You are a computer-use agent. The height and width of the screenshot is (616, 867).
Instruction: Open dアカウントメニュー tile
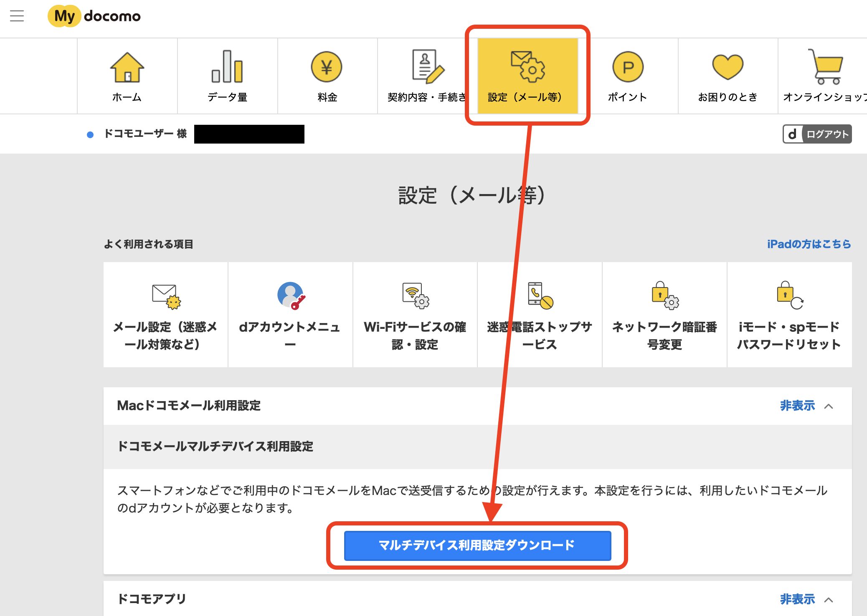(x=290, y=315)
